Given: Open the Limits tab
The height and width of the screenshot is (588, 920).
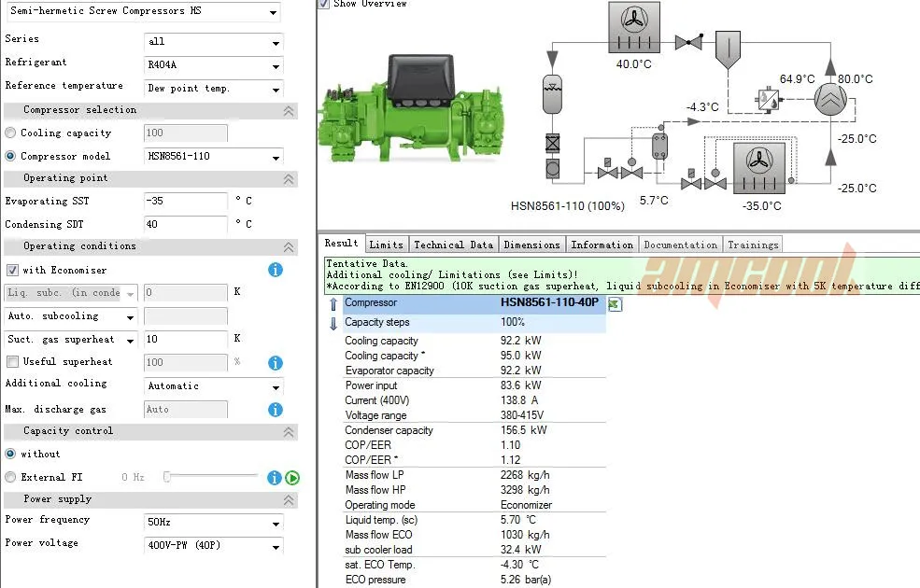Looking at the screenshot, I should coord(386,245).
